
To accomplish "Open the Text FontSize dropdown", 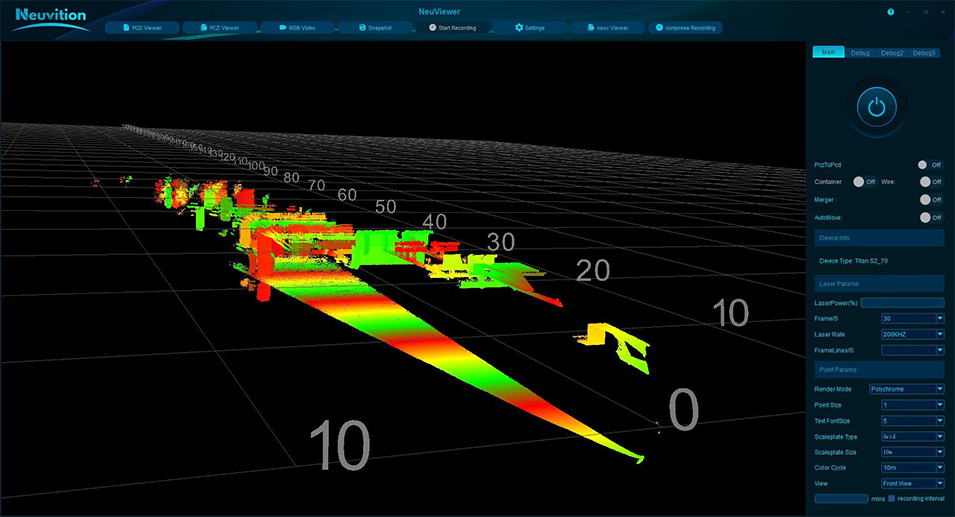I will click(912, 421).
